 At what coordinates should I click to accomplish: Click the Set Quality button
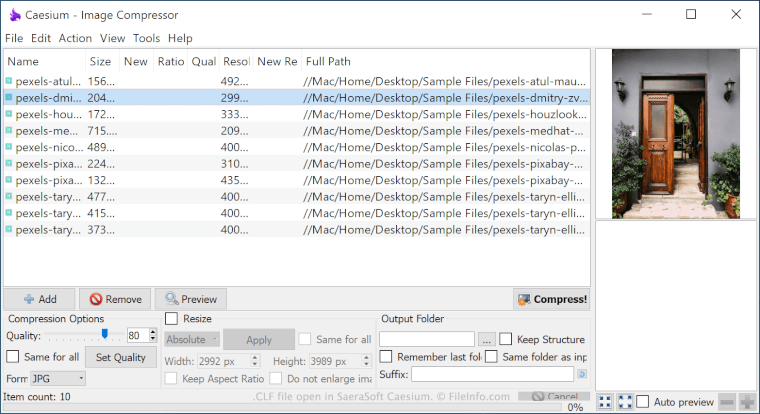click(x=121, y=357)
